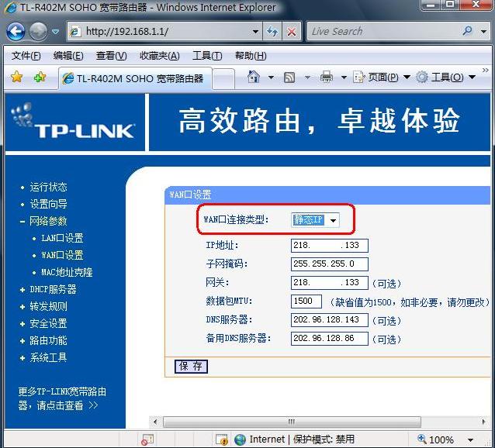Expand the Print options dropdown arrow
This screenshot has height=448, width=495.
[344, 78]
